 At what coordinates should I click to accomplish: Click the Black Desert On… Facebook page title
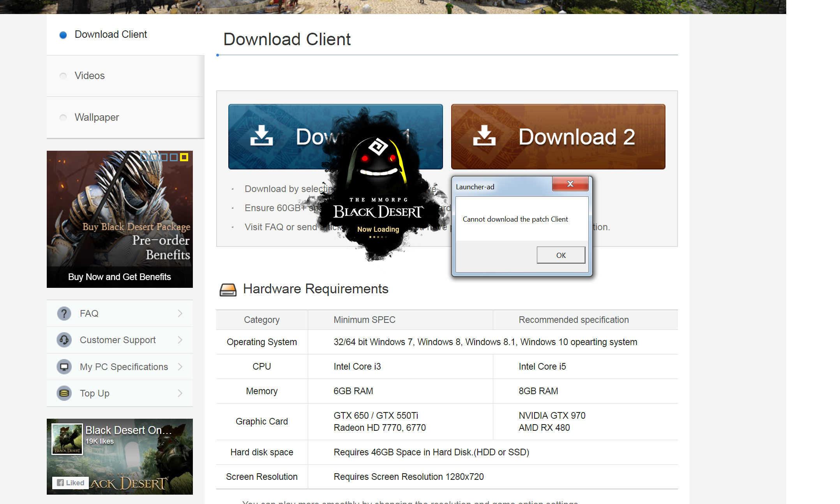(129, 430)
